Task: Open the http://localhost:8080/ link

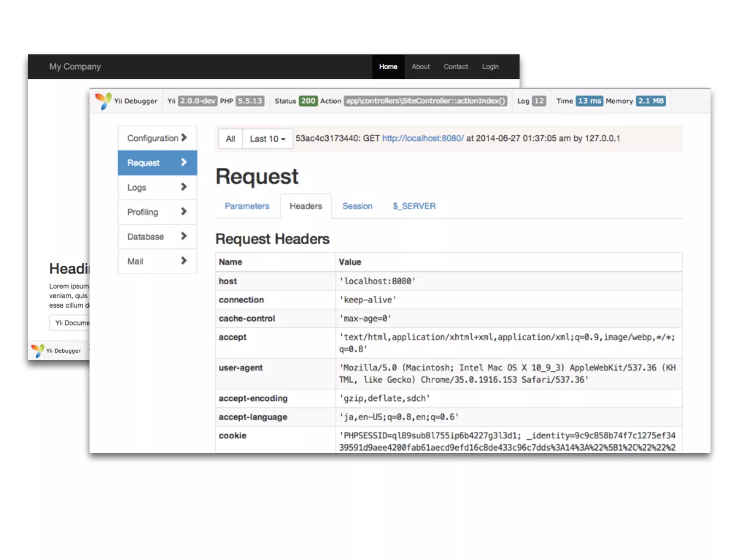Action: pos(423,139)
